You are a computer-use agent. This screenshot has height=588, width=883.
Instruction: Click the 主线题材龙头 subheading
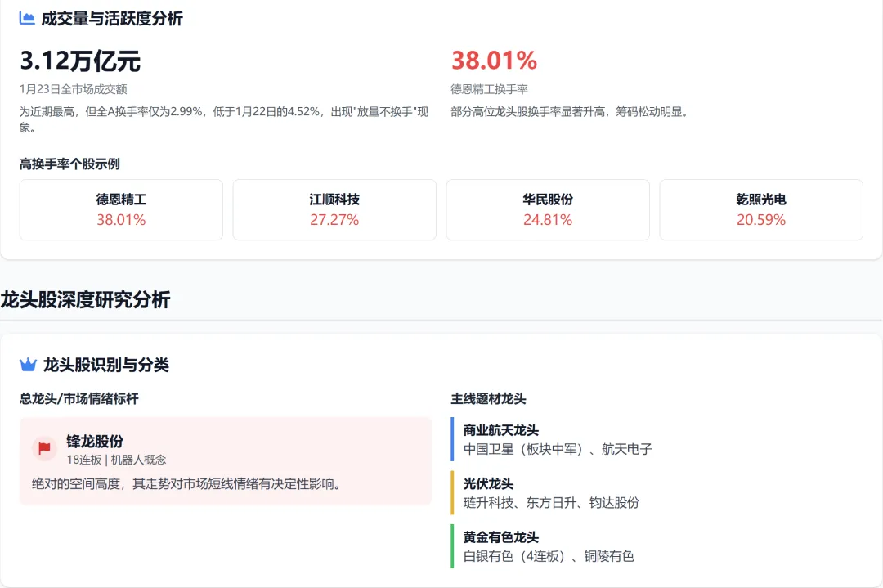(488, 399)
